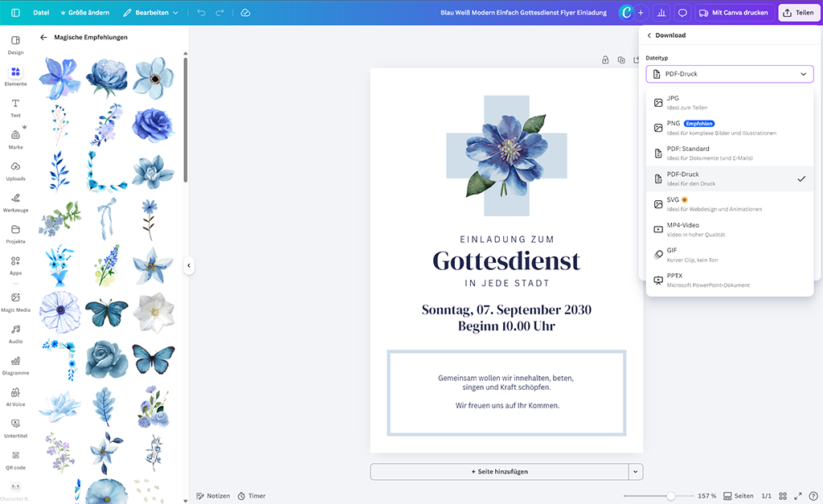The image size is (823, 504).
Task: Open the Canva profile avatar
Action: coord(626,13)
